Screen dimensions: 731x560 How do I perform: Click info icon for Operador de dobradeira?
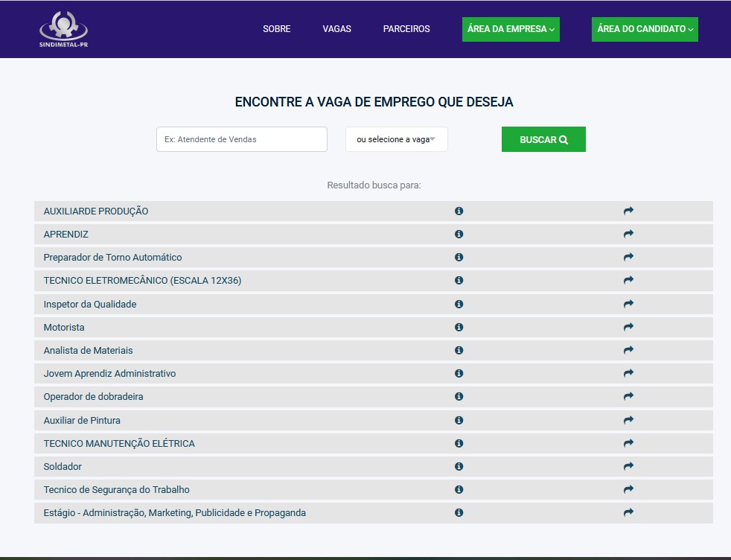pos(459,396)
